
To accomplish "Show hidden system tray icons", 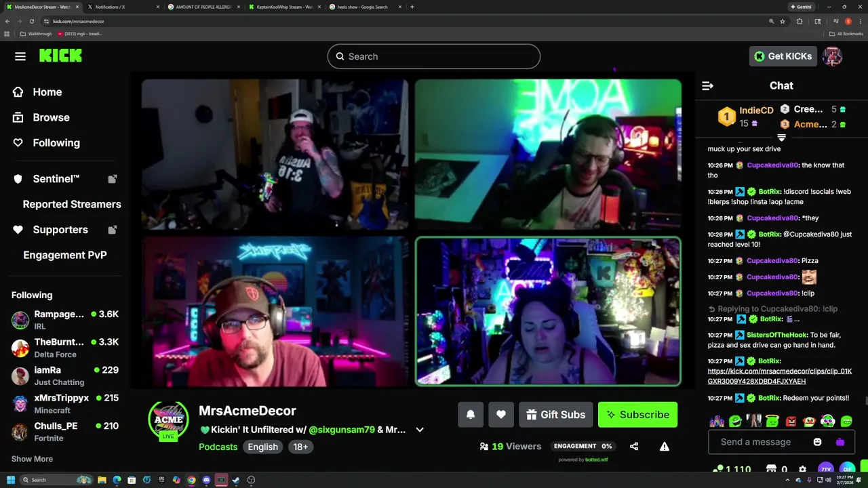I will [787, 480].
